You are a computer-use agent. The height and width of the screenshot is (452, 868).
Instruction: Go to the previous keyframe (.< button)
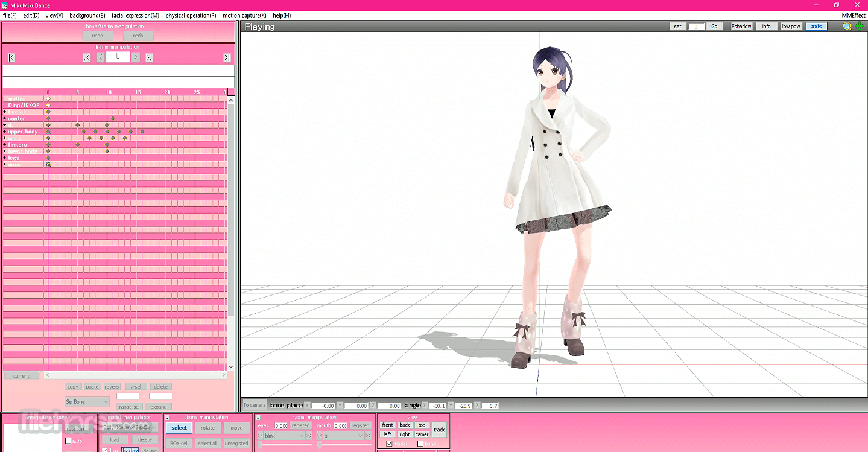[87, 57]
